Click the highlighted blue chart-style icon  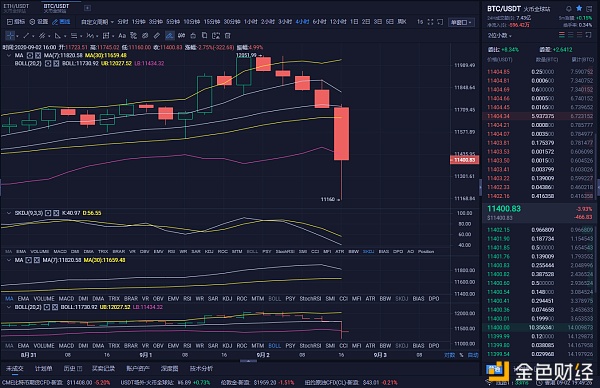pos(170,36)
